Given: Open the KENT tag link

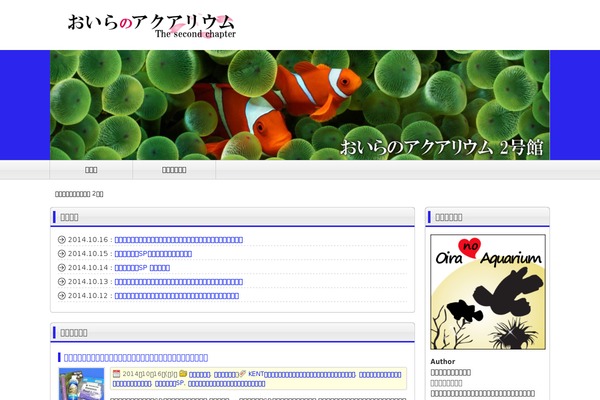Looking at the screenshot, I should 302,374.
